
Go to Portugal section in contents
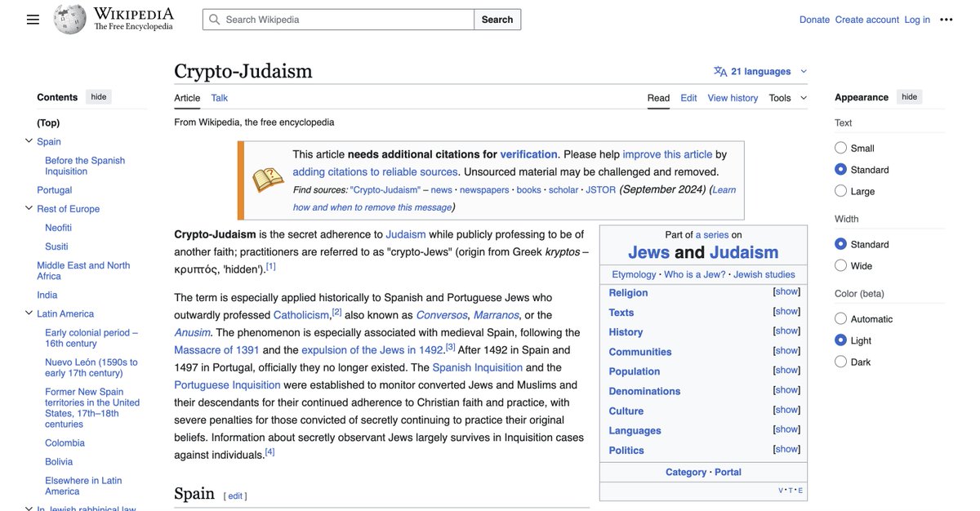tap(55, 190)
